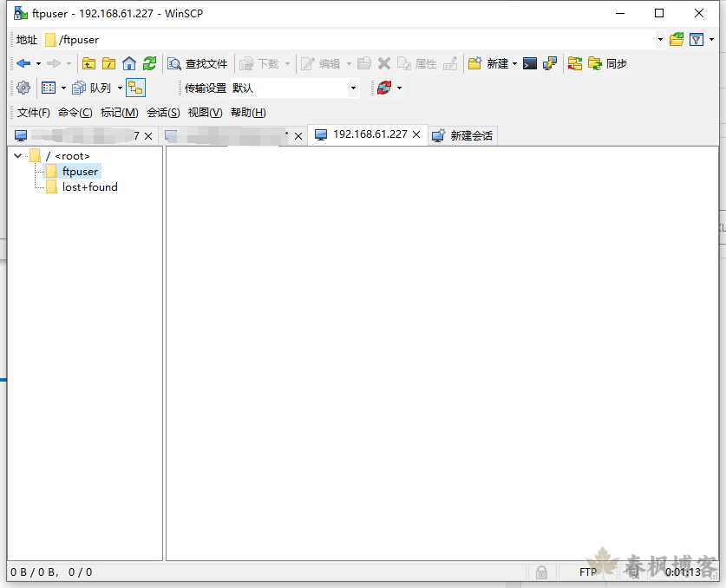Go to the home directory icon
Screen dimensions: 726x588
coord(129,63)
